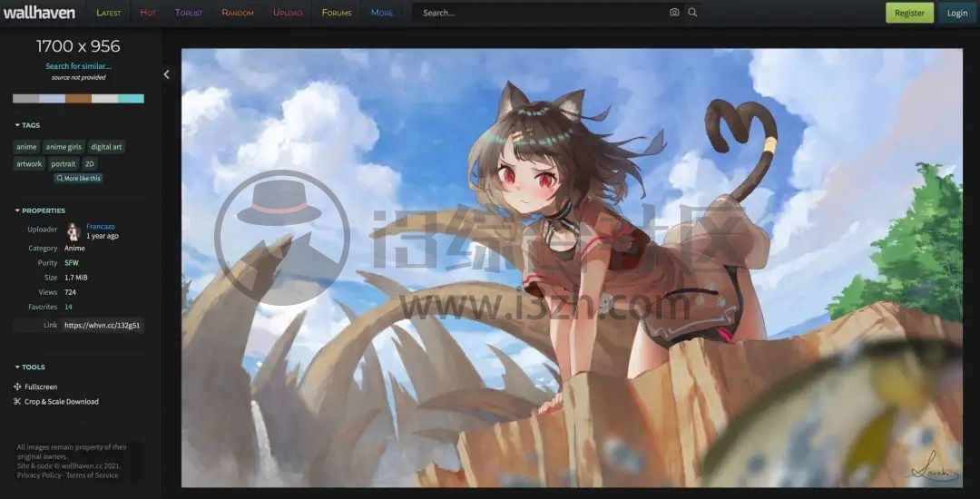
Task: Open the Forums page
Action: click(x=337, y=13)
